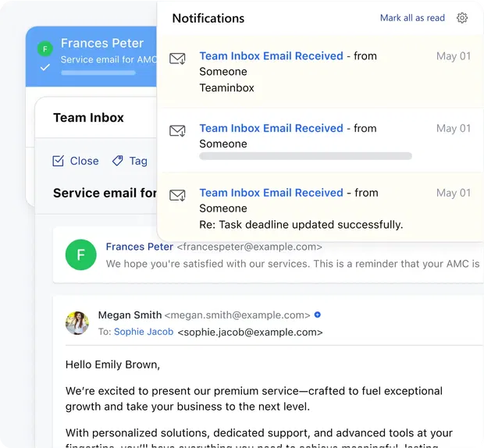
Task: Click the <francespeter@example.com> address
Action: (249, 247)
